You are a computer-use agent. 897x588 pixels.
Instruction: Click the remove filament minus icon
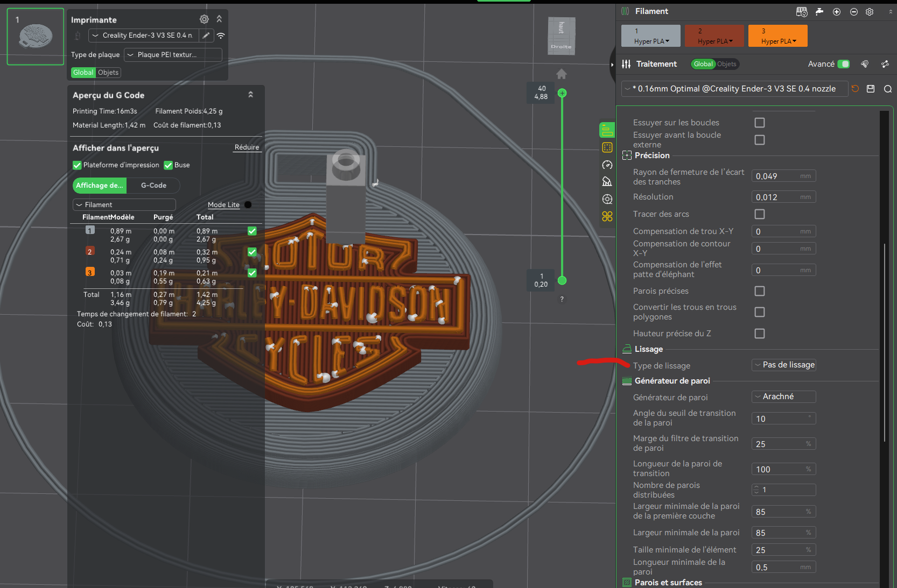click(853, 12)
